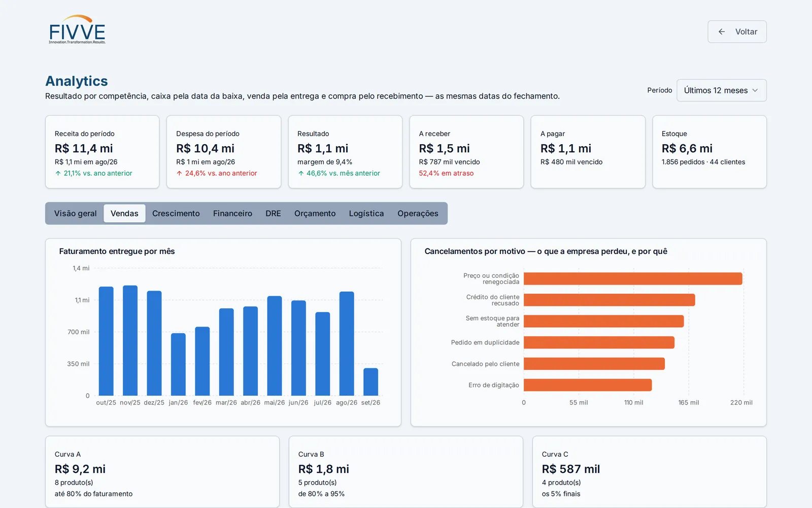Image resolution: width=812 pixels, height=508 pixels.
Task: Click the Estoque value R$ 6,6 mi
Action: pos(687,148)
